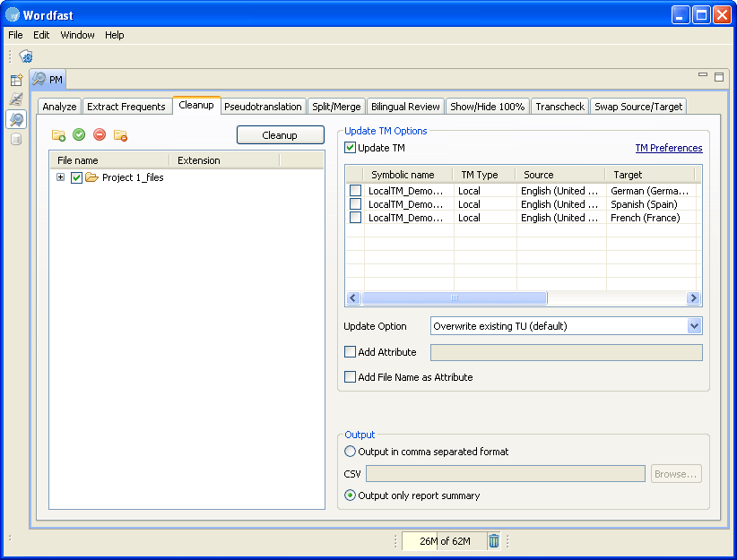The height and width of the screenshot is (560, 737).
Task: Switch to the Pseudotranslation tab
Action: (x=263, y=107)
